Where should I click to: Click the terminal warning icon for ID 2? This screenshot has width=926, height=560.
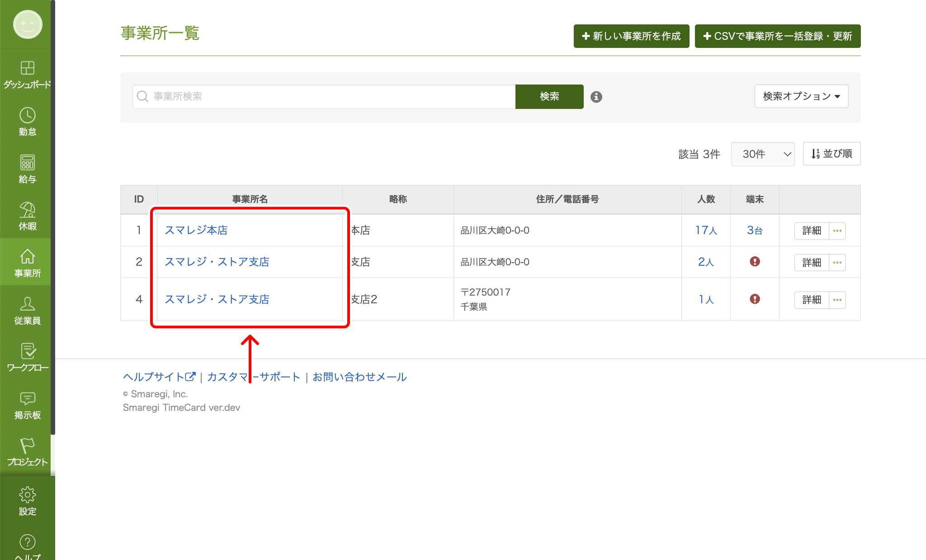point(755,262)
